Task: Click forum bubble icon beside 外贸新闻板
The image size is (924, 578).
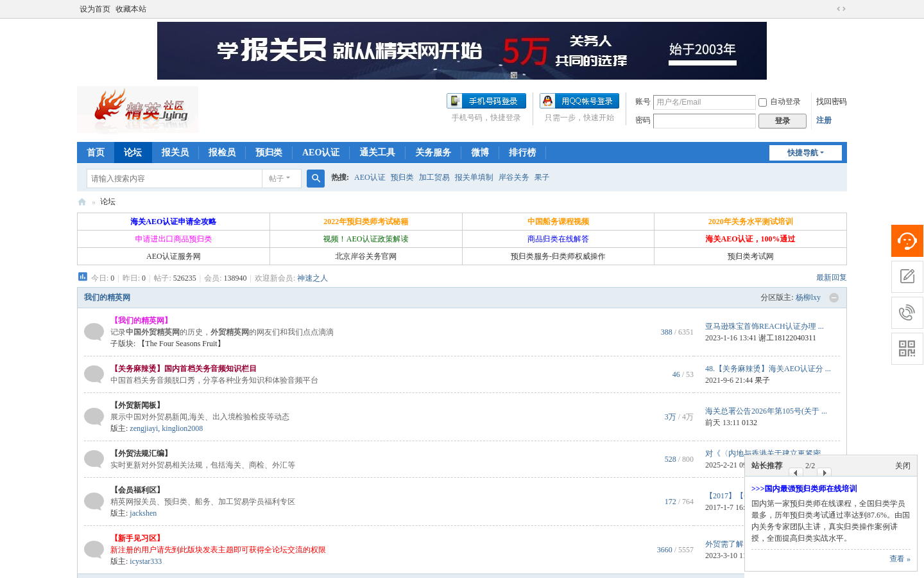Action: click(94, 417)
